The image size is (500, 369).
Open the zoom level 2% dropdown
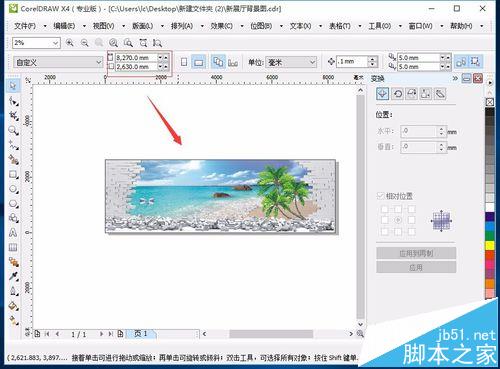coord(55,43)
